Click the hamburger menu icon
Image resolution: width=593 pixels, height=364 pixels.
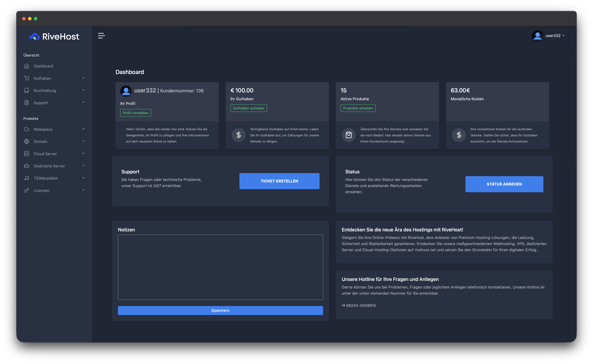pos(102,36)
